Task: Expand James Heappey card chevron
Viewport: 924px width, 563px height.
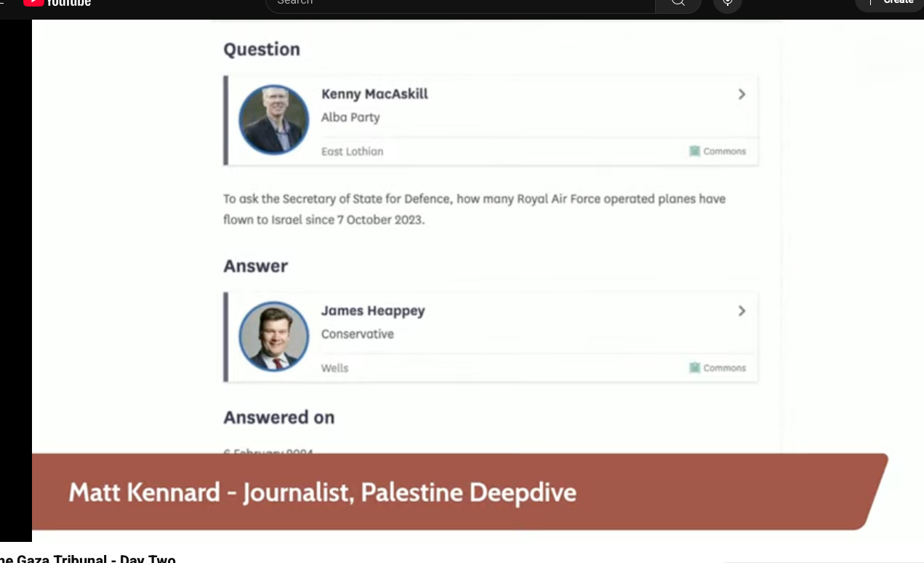Action: pyautogui.click(x=742, y=311)
